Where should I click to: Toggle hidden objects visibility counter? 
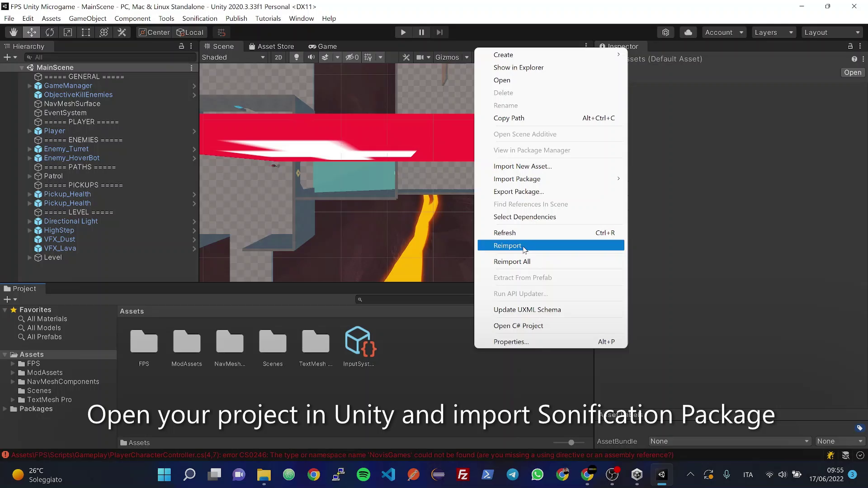coord(352,57)
